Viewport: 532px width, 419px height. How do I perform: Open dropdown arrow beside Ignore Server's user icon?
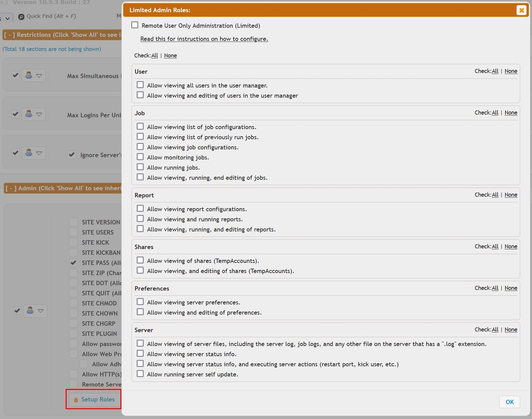pyautogui.click(x=39, y=153)
